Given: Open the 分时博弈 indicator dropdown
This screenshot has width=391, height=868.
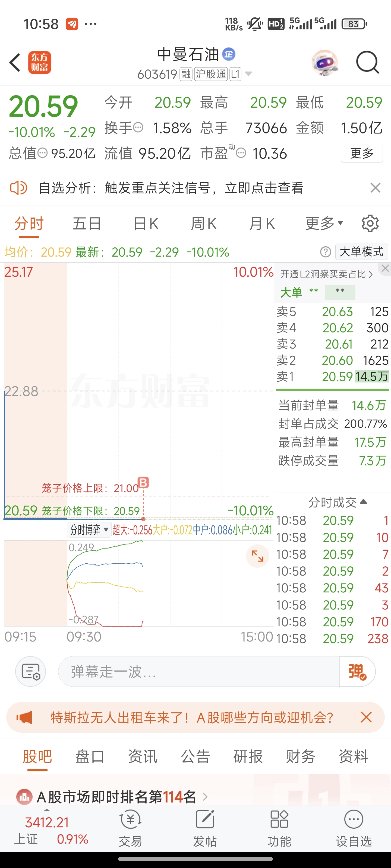Looking at the screenshot, I should tap(89, 530).
